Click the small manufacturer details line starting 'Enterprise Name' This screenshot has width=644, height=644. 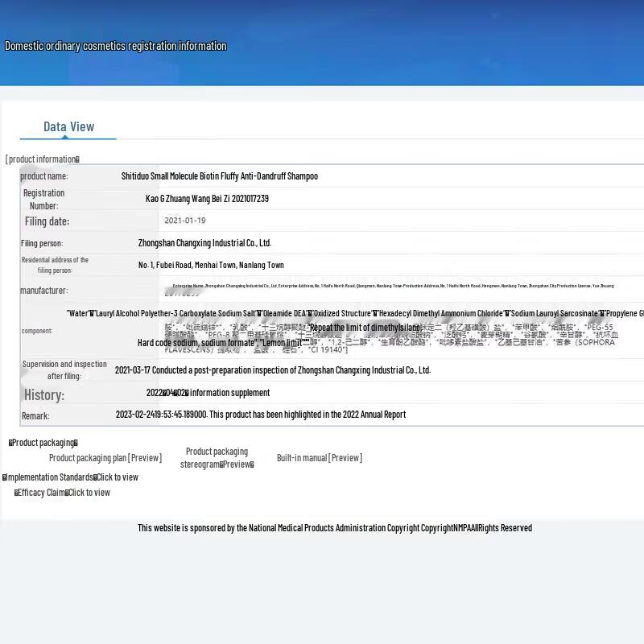coord(393,286)
